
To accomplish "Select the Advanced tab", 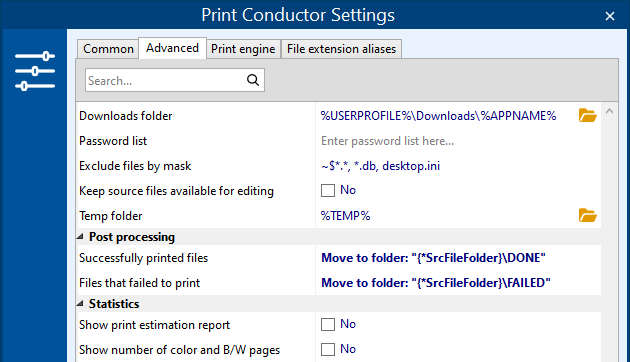I will point(172,48).
